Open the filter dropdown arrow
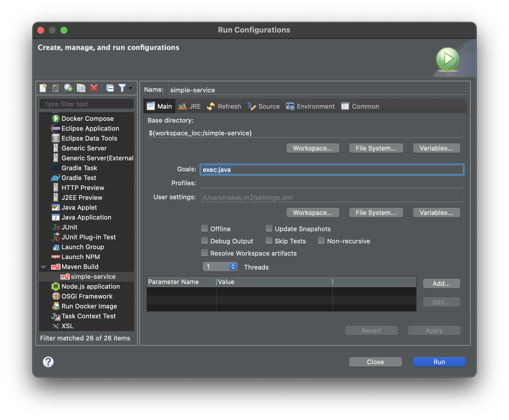The image size is (509, 420). 130,88
